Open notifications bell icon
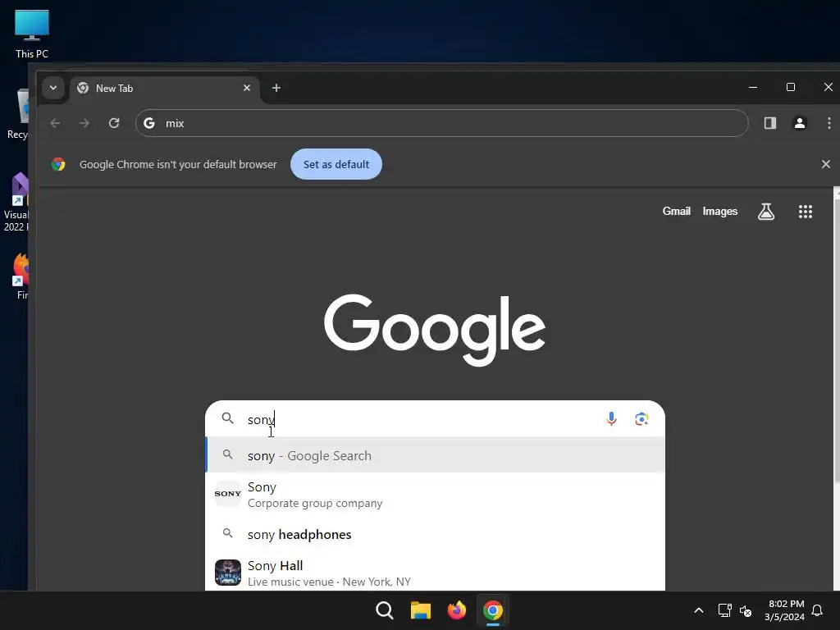This screenshot has height=630, width=840. [817, 610]
